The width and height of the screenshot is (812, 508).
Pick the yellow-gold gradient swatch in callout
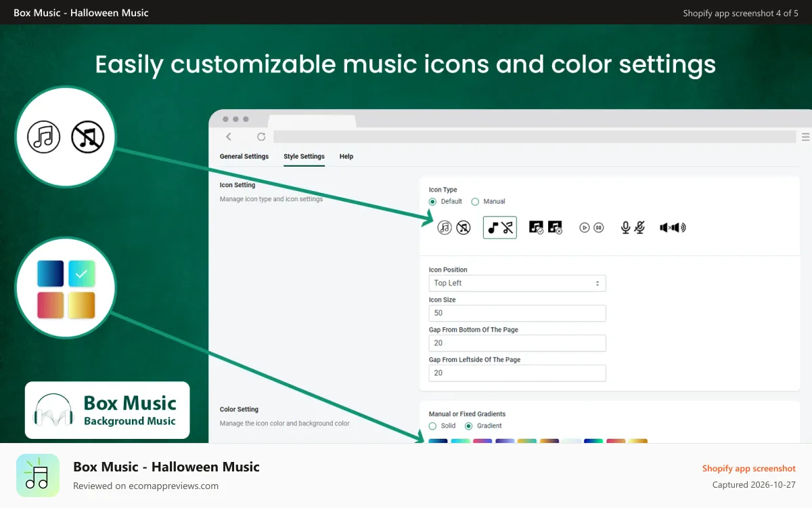(82, 305)
